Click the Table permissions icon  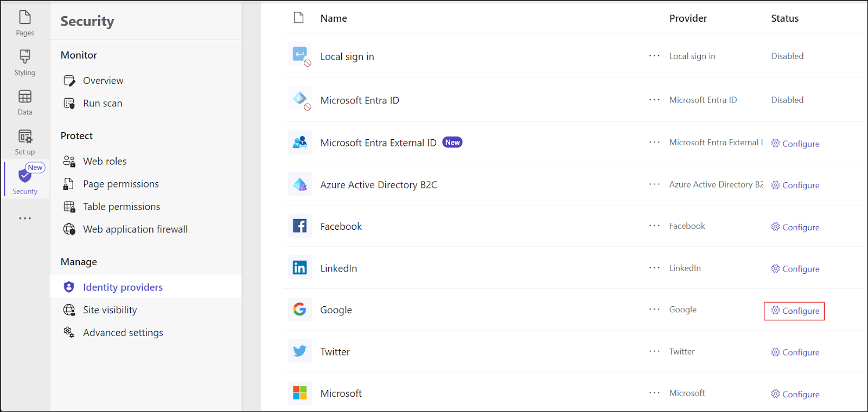(69, 207)
